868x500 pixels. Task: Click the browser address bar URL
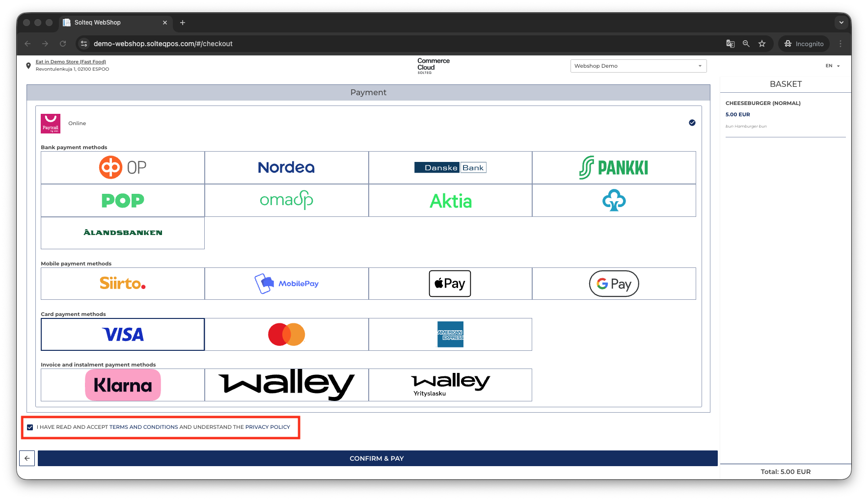[163, 44]
